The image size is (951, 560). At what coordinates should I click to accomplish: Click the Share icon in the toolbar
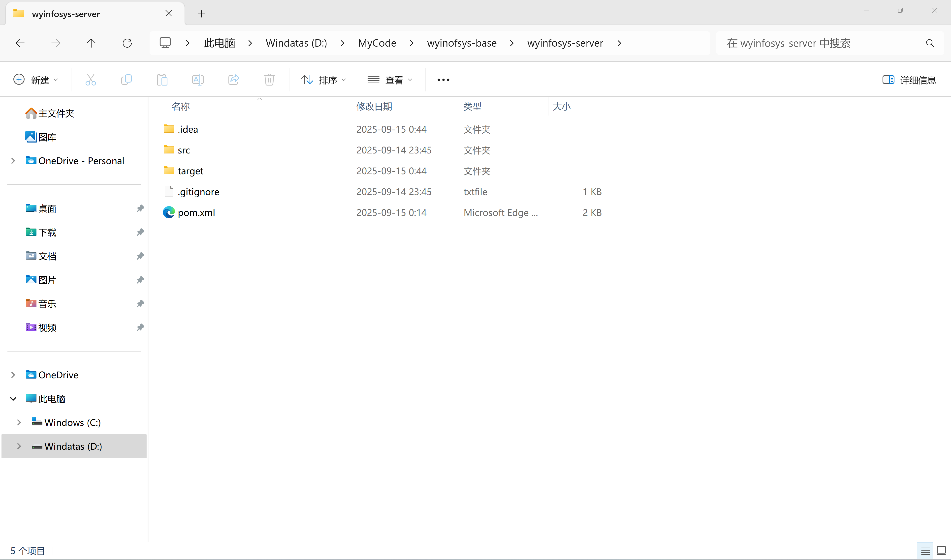233,79
